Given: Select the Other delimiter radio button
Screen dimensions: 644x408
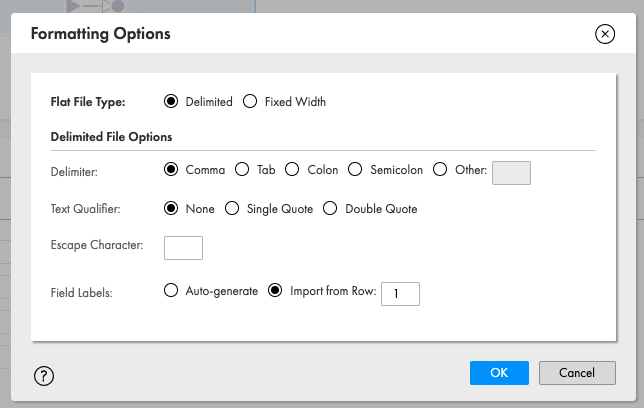Looking at the screenshot, I should pyautogui.click(x=440, y=169).
